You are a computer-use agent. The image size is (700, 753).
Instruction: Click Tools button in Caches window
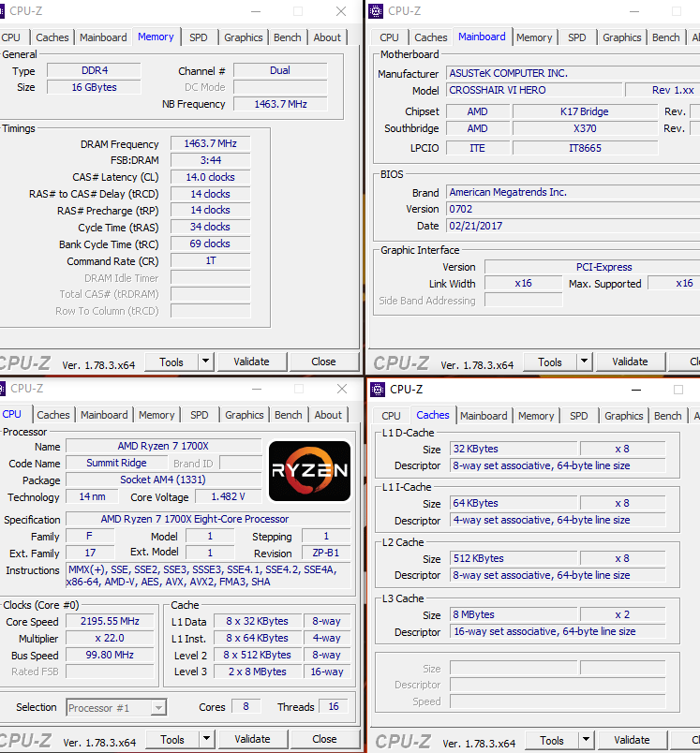(552, 740)
